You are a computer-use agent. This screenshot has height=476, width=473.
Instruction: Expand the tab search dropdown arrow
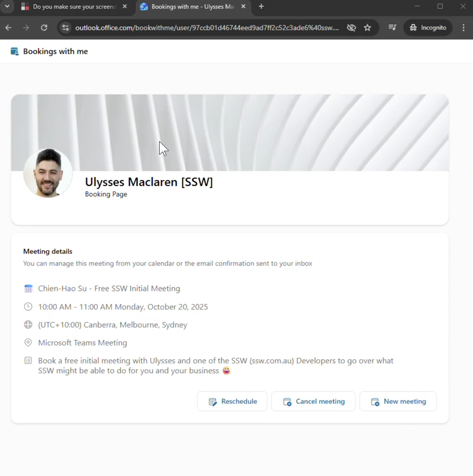tap(7, 6)
